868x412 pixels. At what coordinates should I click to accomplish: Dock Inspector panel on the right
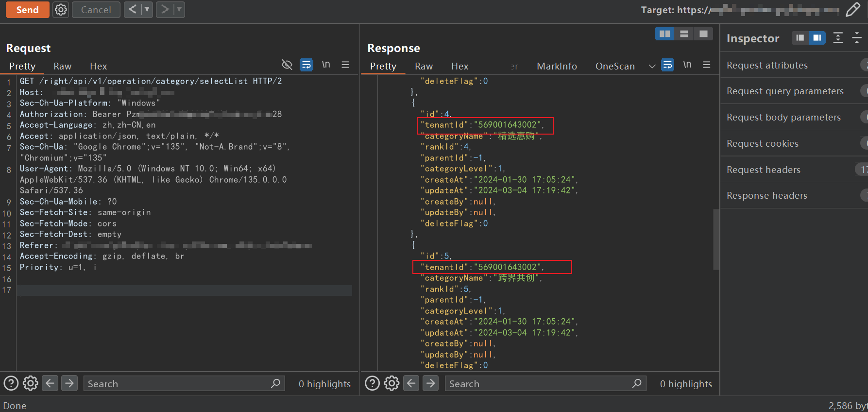(817, 37)
